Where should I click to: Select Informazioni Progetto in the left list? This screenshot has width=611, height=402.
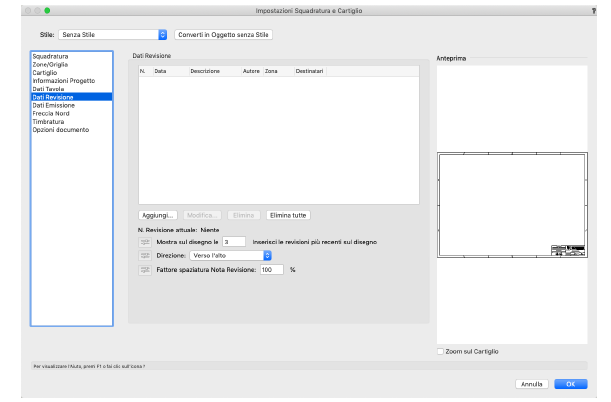coord(72,81)
